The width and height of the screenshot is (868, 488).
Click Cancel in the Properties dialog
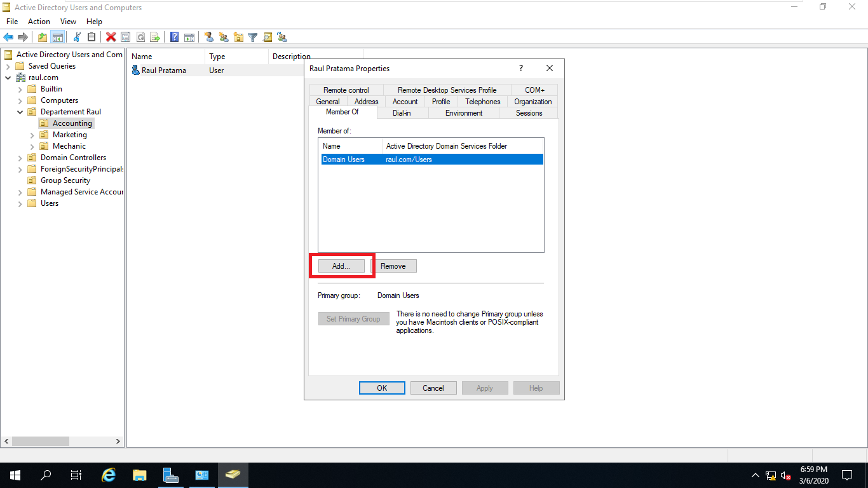pos(433,388)
